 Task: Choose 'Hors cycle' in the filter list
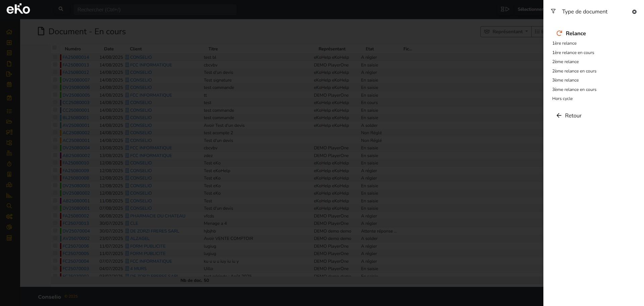click(x=562, y=99)
